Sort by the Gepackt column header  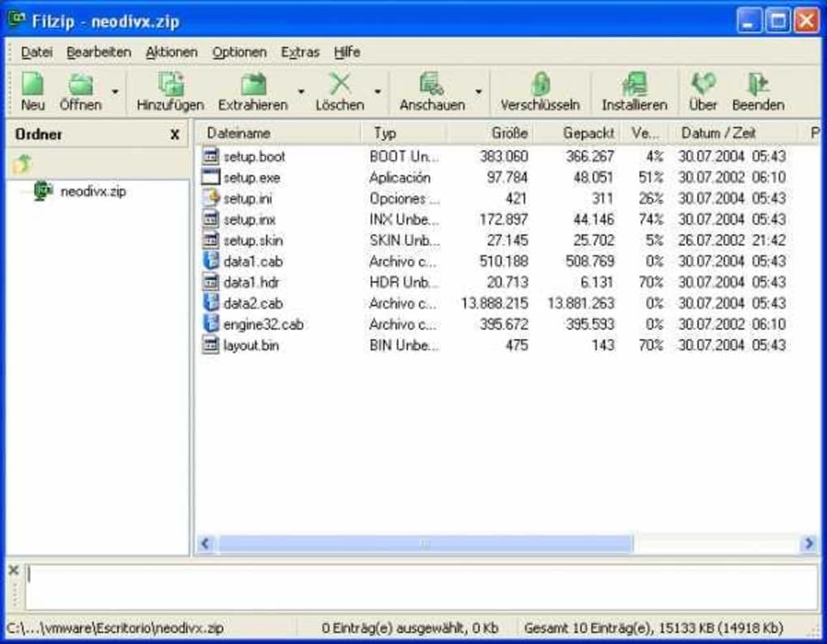576,133
